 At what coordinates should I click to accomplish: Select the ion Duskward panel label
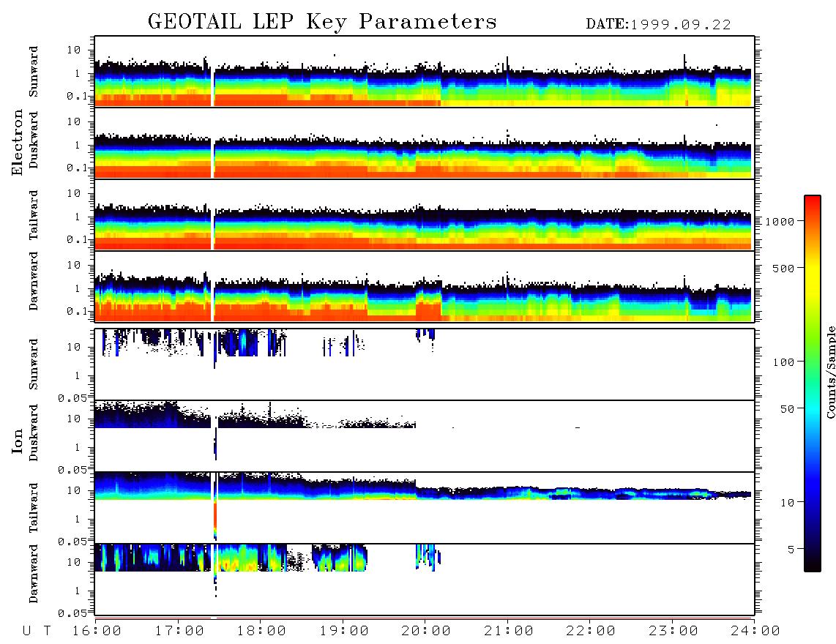34,433
